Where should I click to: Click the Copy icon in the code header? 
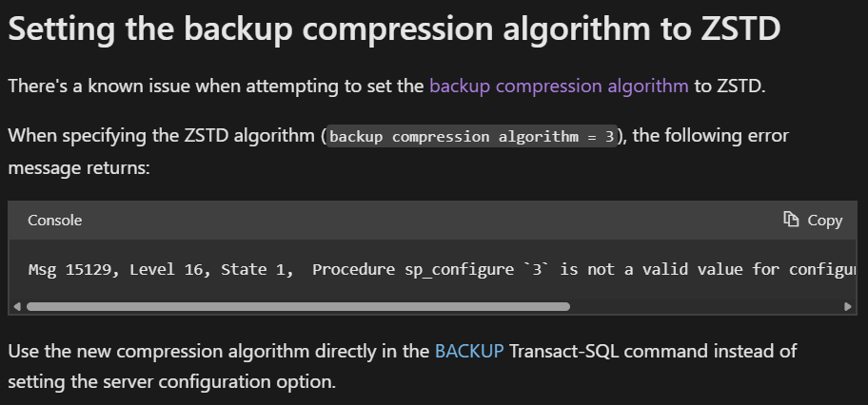coord(791,220)
